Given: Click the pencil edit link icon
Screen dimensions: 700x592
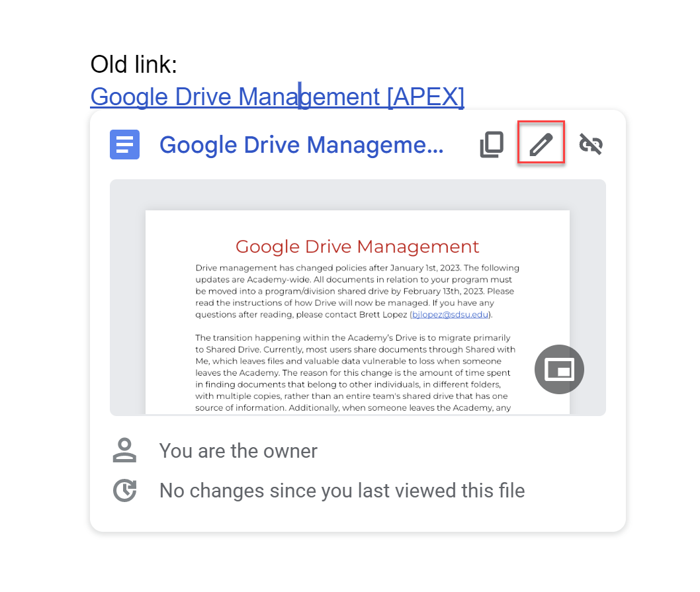Looking at the screenshot, I should pos(541,144).
